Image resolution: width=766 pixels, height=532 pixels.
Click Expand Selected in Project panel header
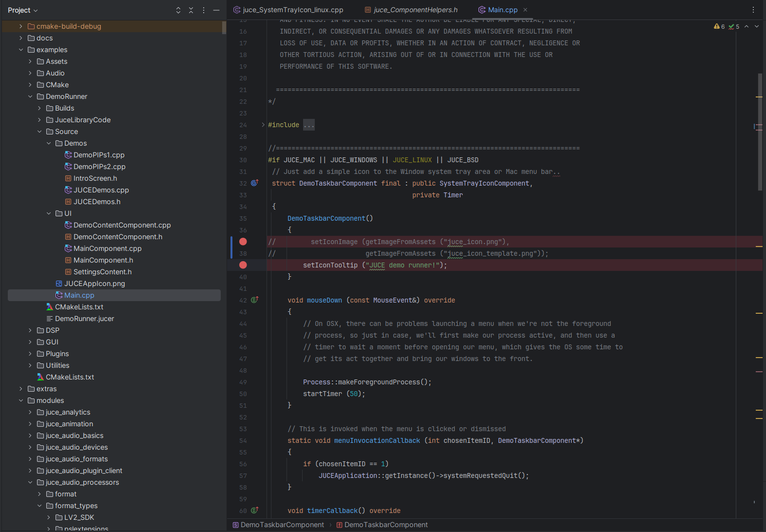point(178,10)
